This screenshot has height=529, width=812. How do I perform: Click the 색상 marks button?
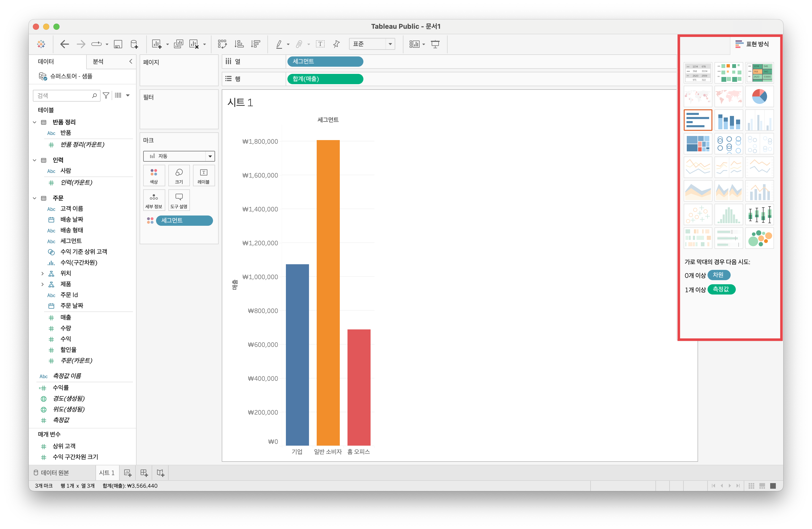[154, 176]
